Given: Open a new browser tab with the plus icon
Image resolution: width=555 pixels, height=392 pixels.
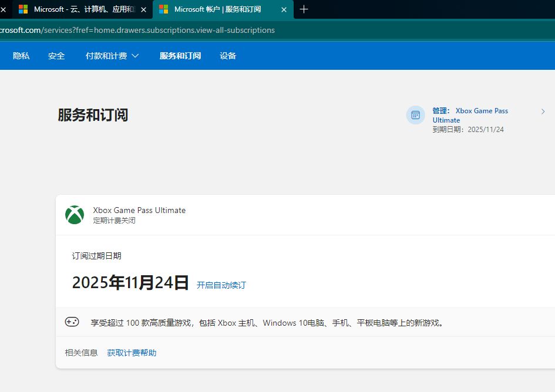Looking at the screenshot, I should click(x=304, y=9).
